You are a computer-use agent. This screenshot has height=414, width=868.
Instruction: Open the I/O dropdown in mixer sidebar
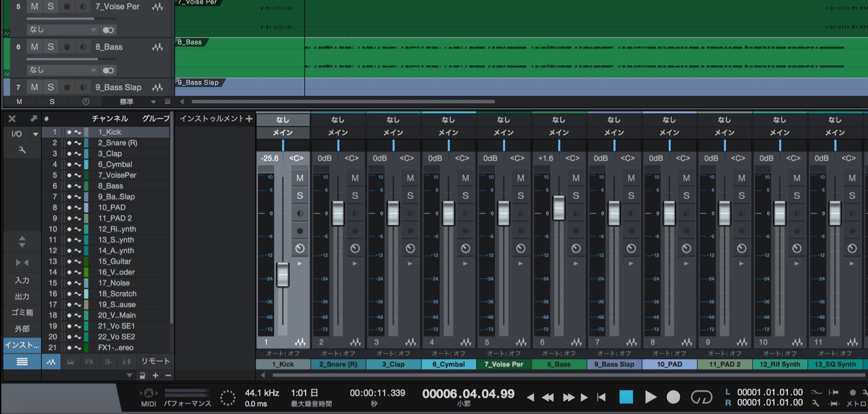(x=23, y=134)
